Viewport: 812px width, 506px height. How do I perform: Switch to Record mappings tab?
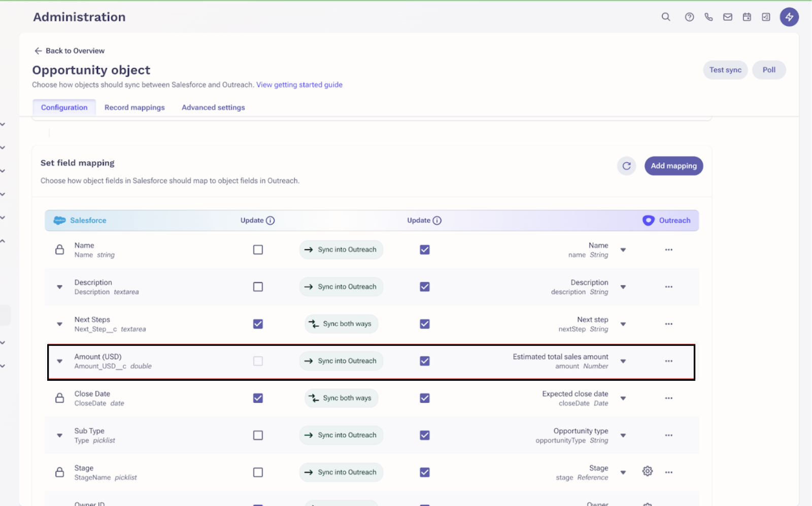pyautogui.click(x=134, y=107)
